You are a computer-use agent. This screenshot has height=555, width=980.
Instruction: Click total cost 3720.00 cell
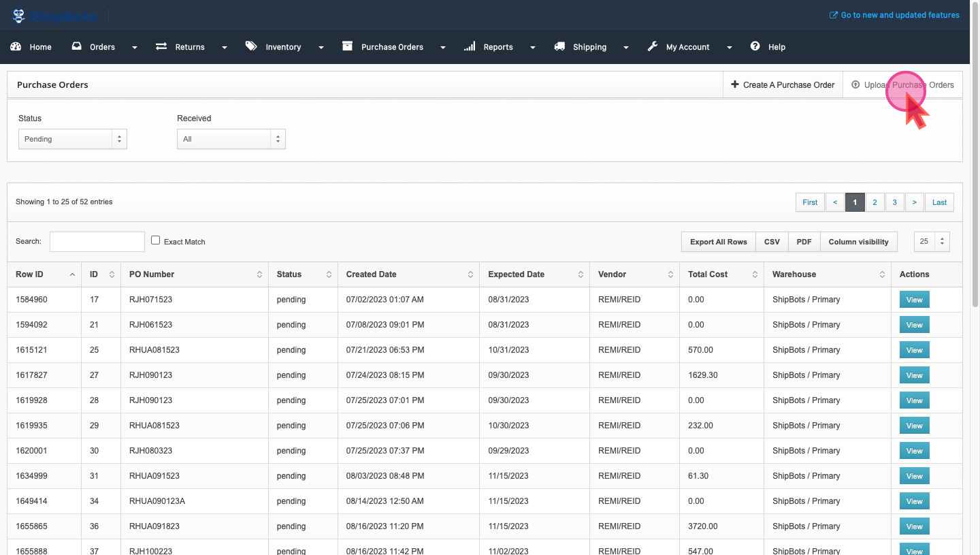721,526
